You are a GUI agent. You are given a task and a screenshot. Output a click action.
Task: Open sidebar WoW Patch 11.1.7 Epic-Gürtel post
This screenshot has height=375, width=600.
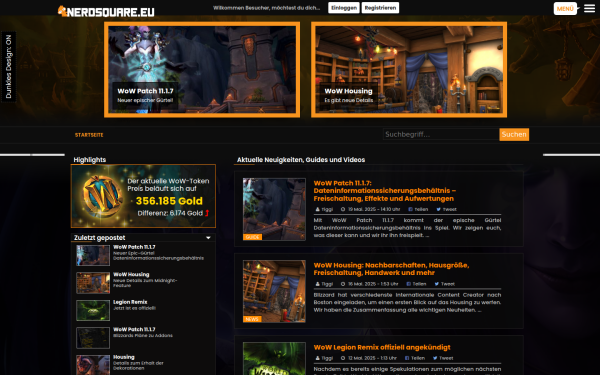pos(158,253)
